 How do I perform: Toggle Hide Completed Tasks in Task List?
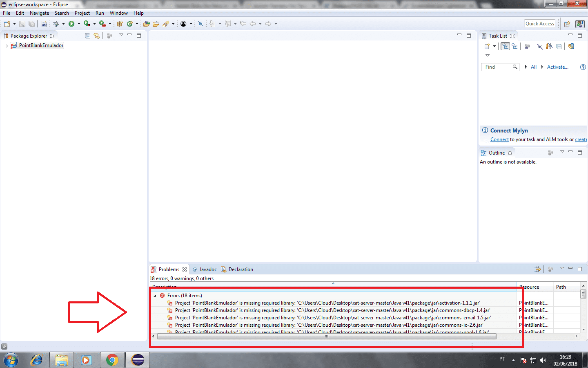click(540, 46)
